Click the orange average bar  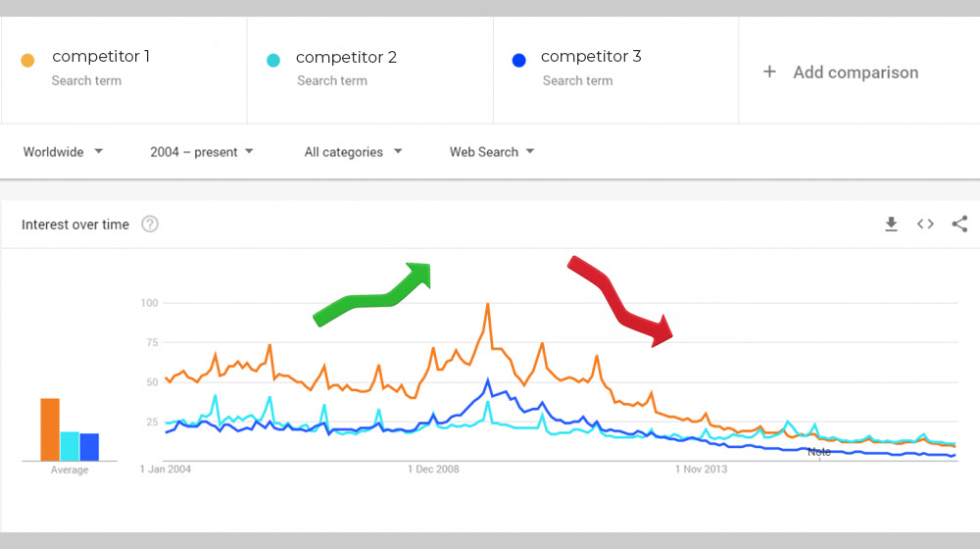coord(50,429)
